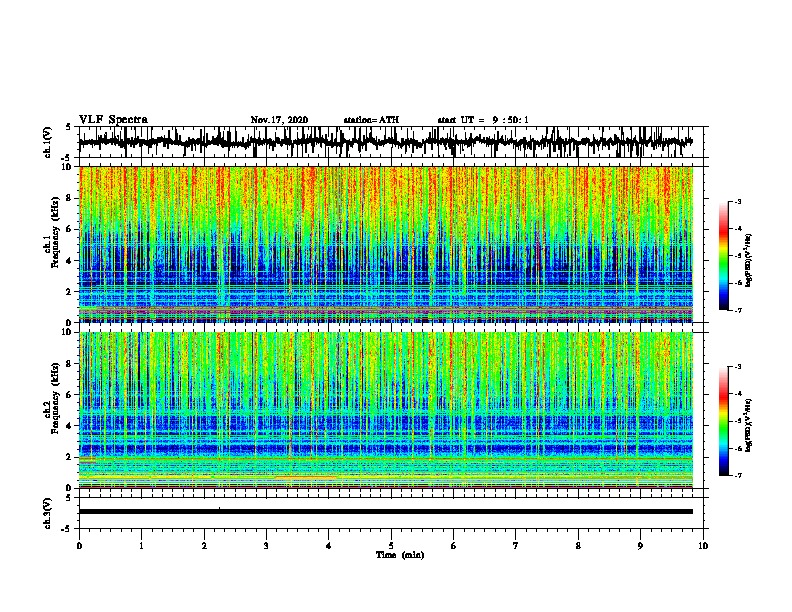Click the "Time (min)" axis title
792x612 pixels.
pos(400,555)
